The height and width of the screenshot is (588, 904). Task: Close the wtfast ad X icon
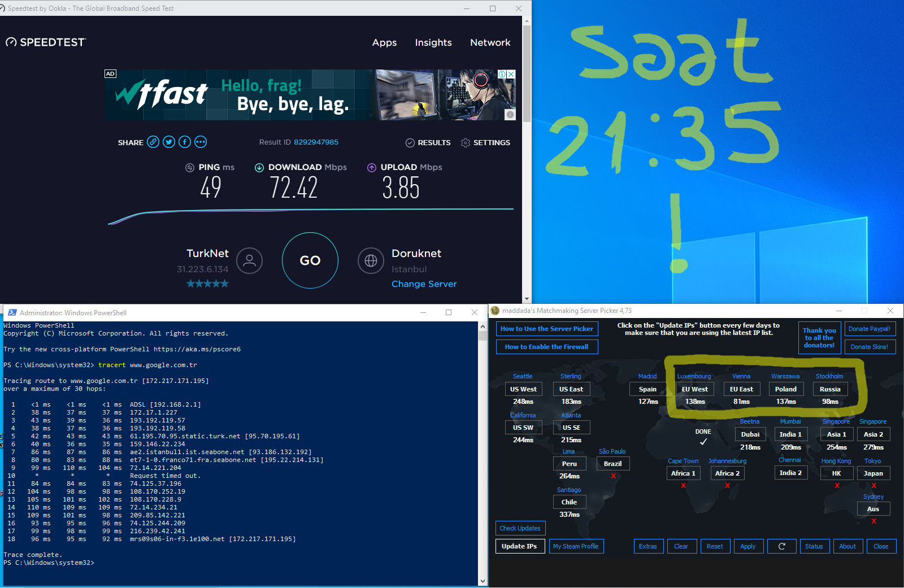(x=511, y=74)
